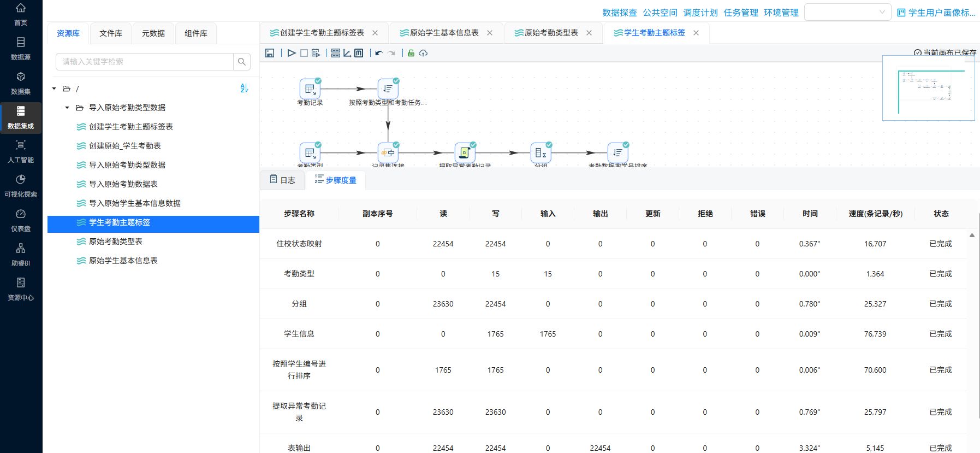Switch to the 资源库 tab
Viewport: 980px width, 453px height.
(68, 33)
